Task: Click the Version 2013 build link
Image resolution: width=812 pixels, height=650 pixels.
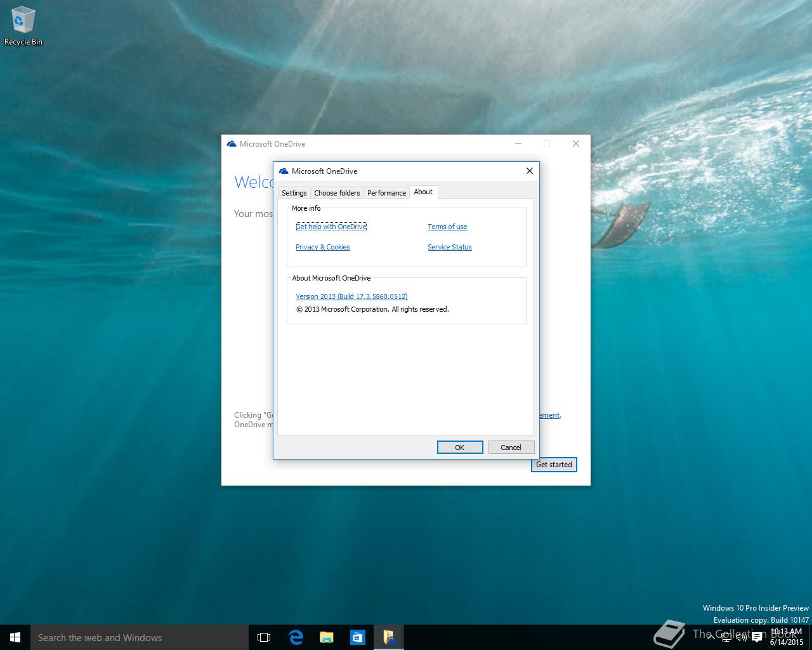Action: tap(351, 296)
